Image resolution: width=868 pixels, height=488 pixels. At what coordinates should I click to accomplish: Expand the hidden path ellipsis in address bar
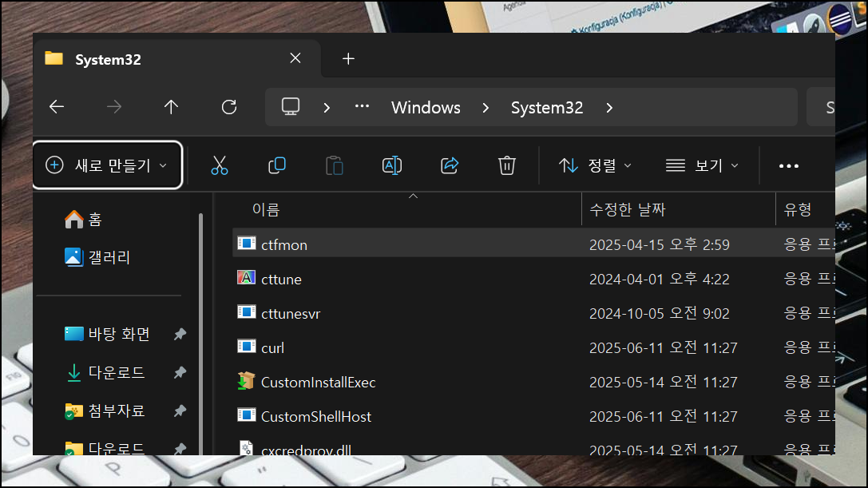(362, 106)
